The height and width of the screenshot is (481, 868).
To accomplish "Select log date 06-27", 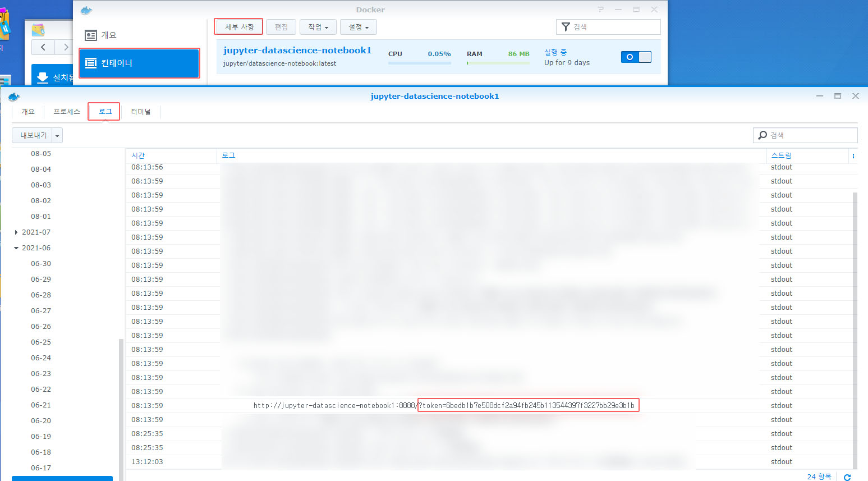I will [x=41, y=311].
